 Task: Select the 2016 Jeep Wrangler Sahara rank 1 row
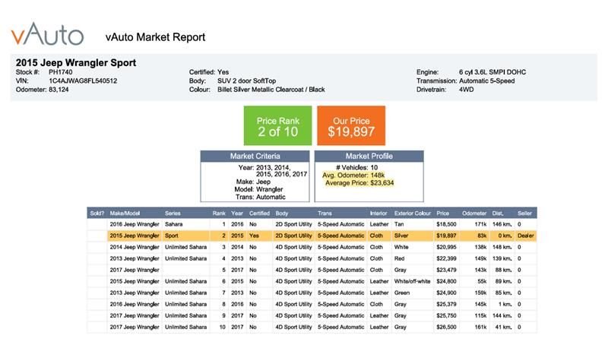pos(312,224)
